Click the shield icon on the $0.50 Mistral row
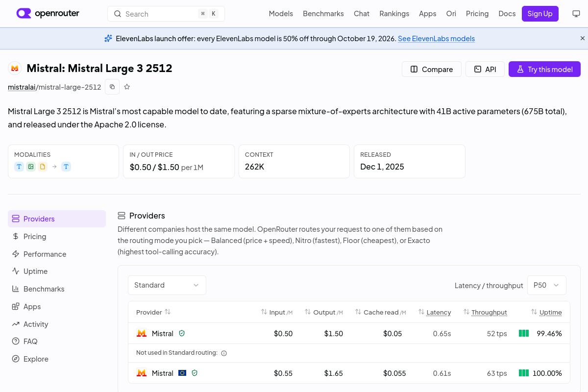Screen dimensions: 588x392 pyautogui.click(x=182, y=333)
